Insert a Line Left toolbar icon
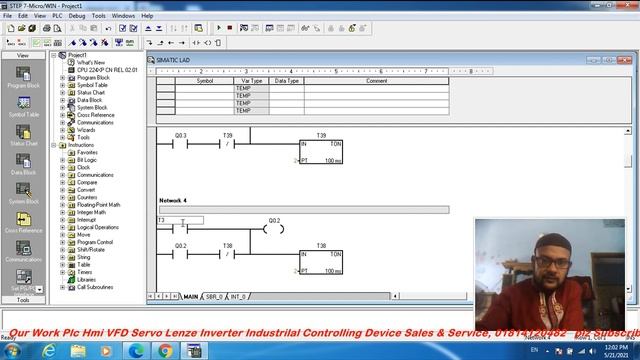Image resolution: width=640 pixels, height=360 pixels. (x=171, y=42)
